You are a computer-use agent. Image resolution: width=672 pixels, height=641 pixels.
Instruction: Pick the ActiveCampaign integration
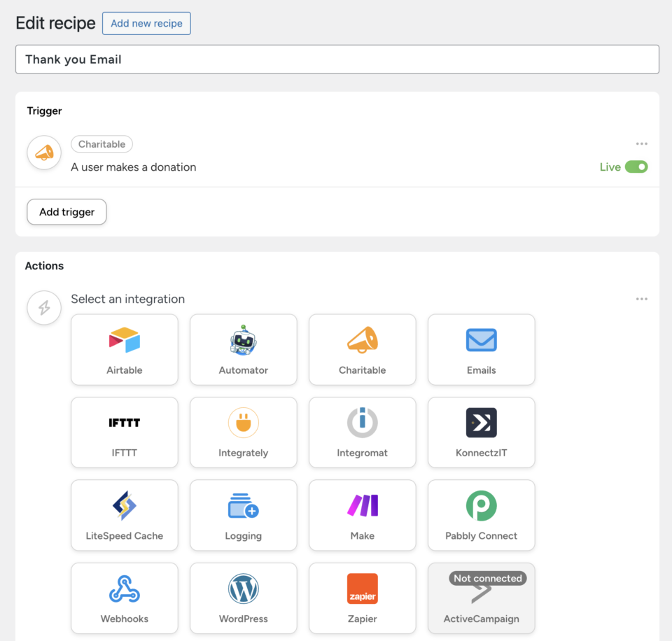click(x=482, y=598)
